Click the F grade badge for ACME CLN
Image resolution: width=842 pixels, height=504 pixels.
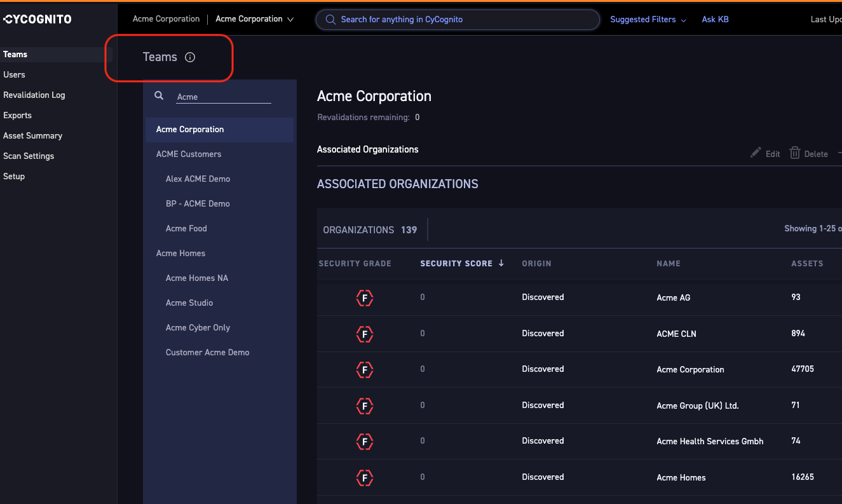click(365, 334)
